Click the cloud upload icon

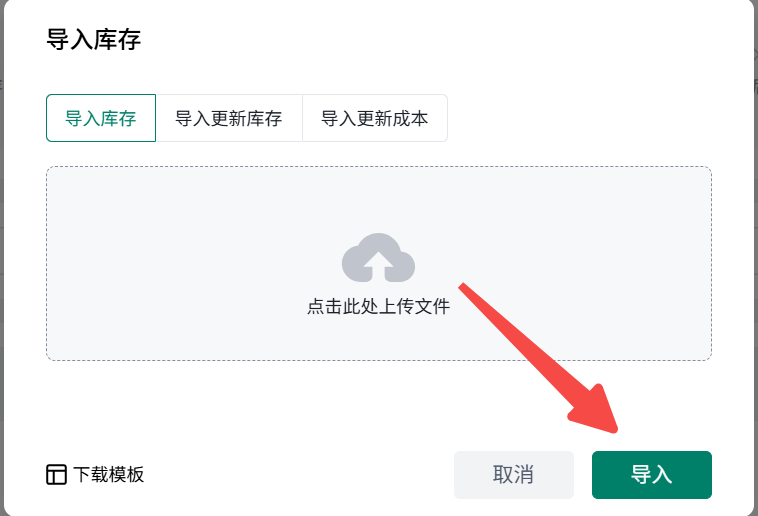pyautogui.click(x=378, y=258)
